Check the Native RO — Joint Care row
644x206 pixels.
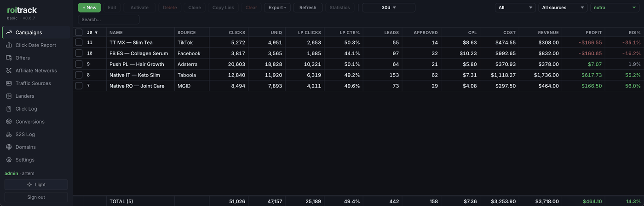point(79,86)
